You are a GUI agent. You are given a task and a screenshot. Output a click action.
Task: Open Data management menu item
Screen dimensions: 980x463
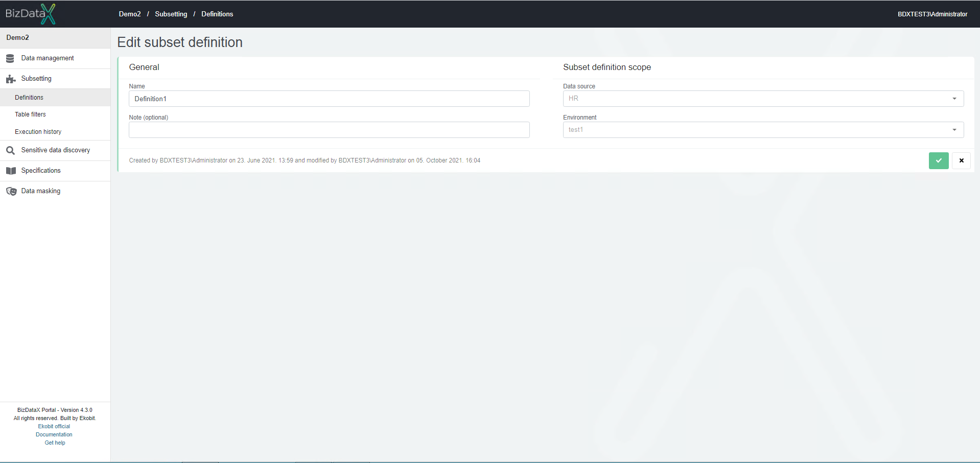(55, 58)
